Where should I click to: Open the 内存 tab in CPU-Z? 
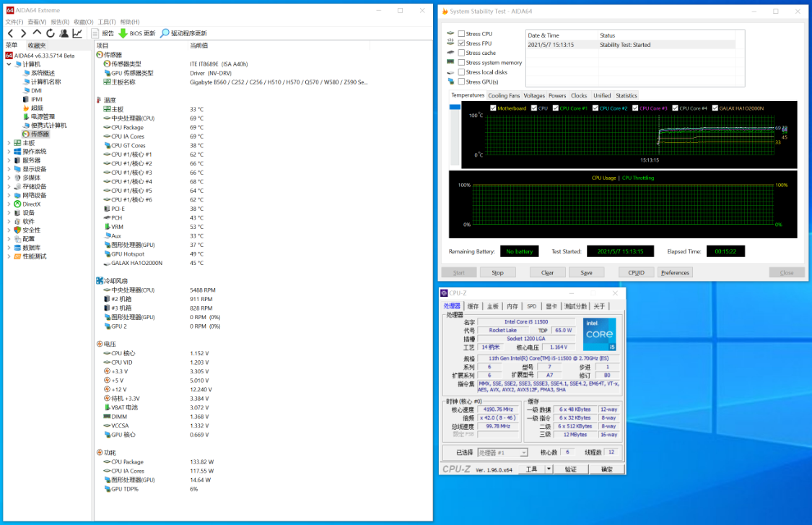512,306
